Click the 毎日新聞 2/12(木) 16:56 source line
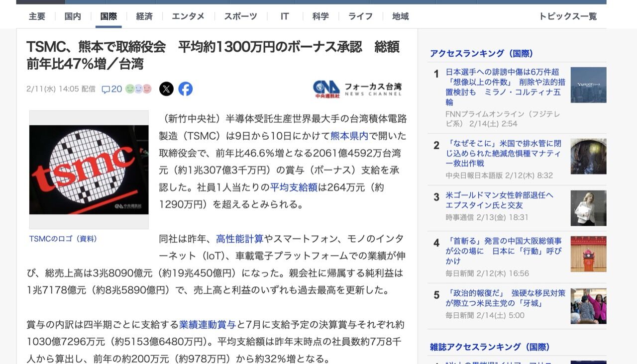Image resolution: width=637 pixels, height=364 pixels. pyautogui.click(x=487, y=273)
